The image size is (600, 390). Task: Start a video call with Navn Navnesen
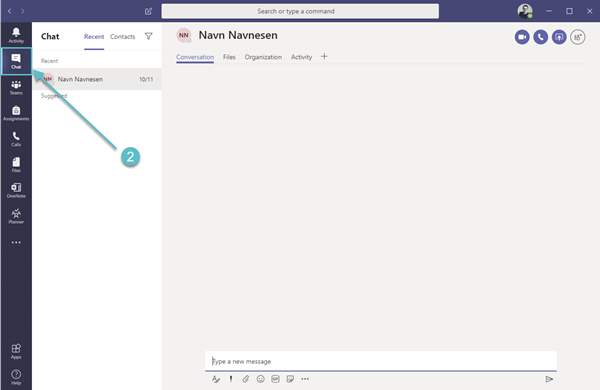(x=522, y=37)
